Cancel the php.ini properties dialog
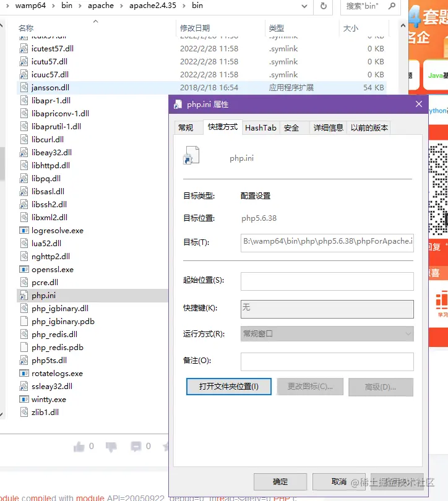The width and height of the screenshot is (448, 501). coord(338,481)
